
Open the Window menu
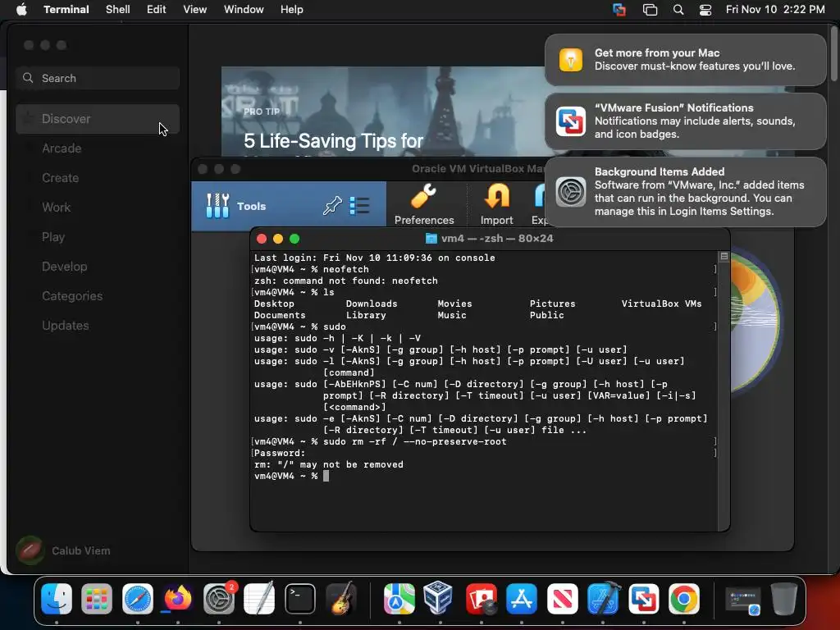pos(244,10)
